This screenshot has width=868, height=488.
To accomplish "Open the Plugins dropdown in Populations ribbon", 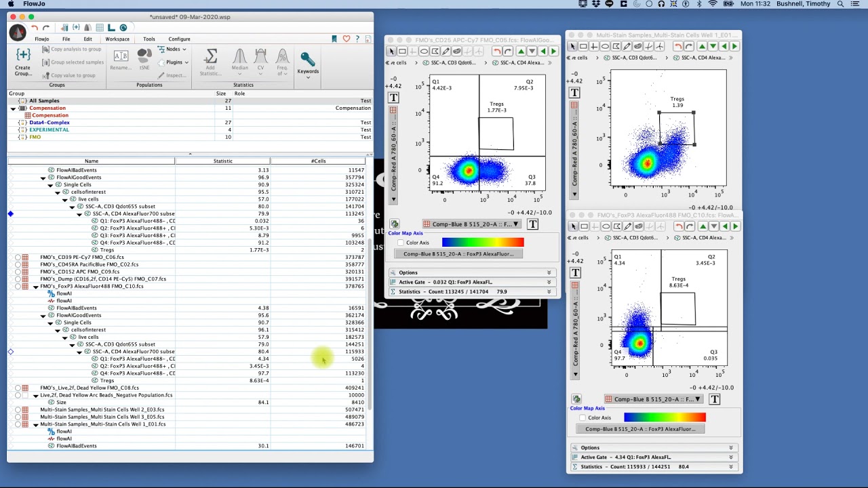I will point(172,62).
